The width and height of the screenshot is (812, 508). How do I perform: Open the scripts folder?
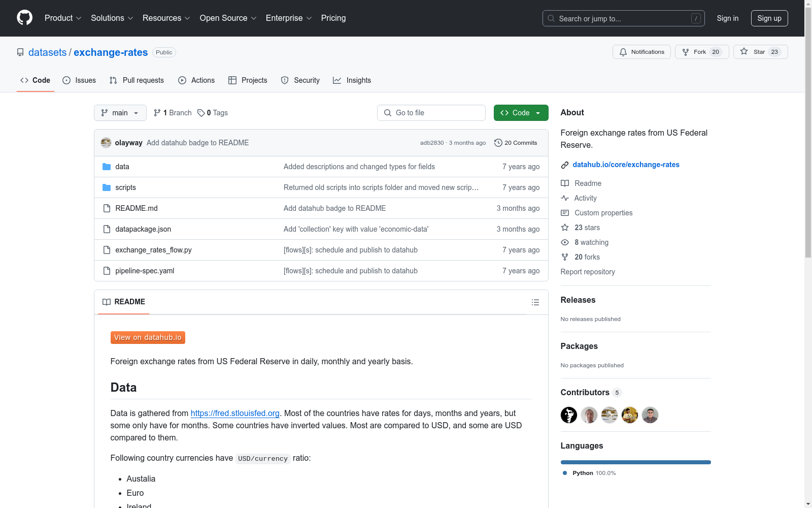pos(125,187)
